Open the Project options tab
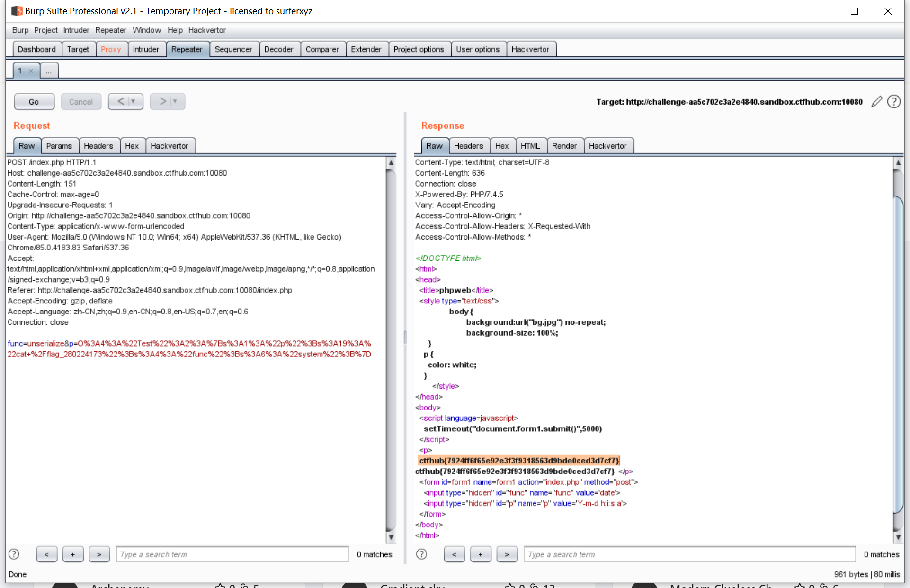 (419, 49)
